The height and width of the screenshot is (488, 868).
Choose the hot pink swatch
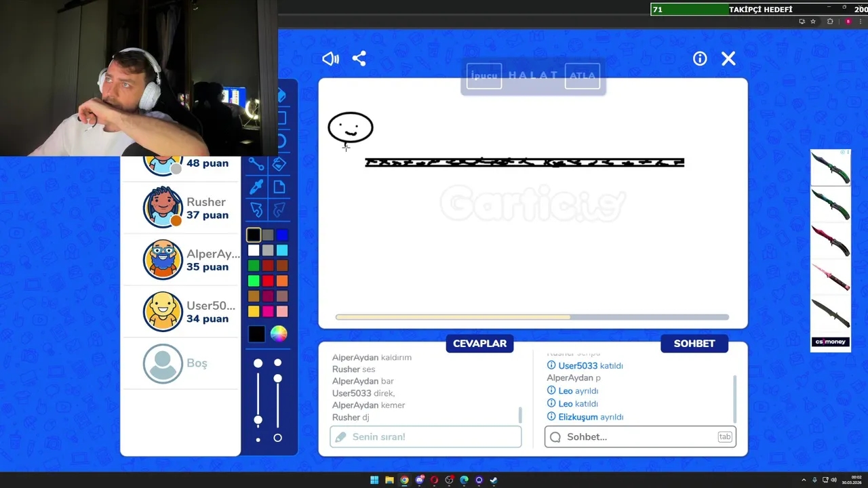pos(268,311)
